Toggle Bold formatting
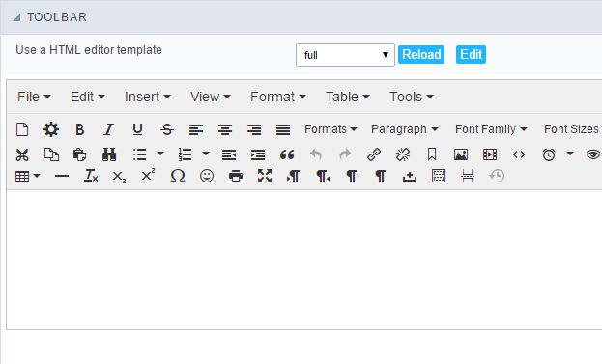 coord(80,129)
